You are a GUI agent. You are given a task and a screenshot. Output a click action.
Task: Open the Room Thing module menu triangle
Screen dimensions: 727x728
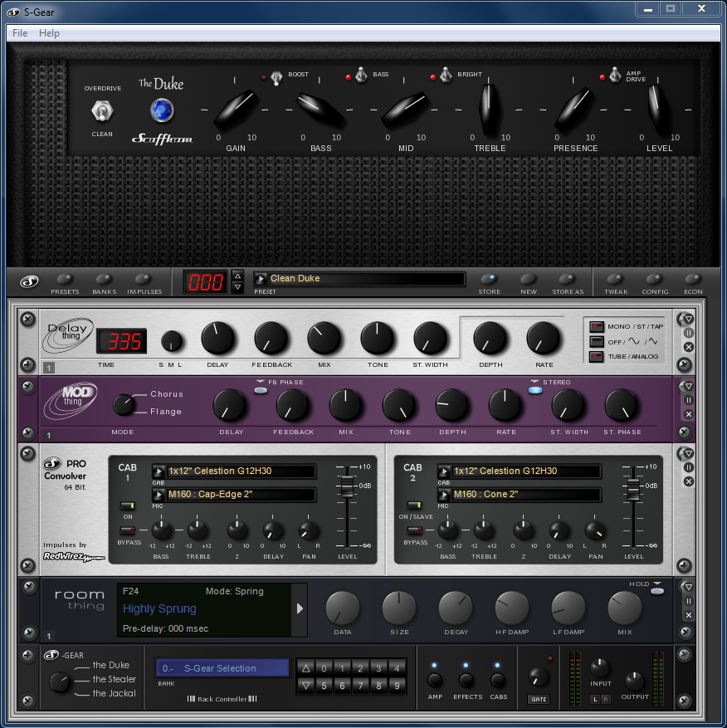click(x=689, y=587)
